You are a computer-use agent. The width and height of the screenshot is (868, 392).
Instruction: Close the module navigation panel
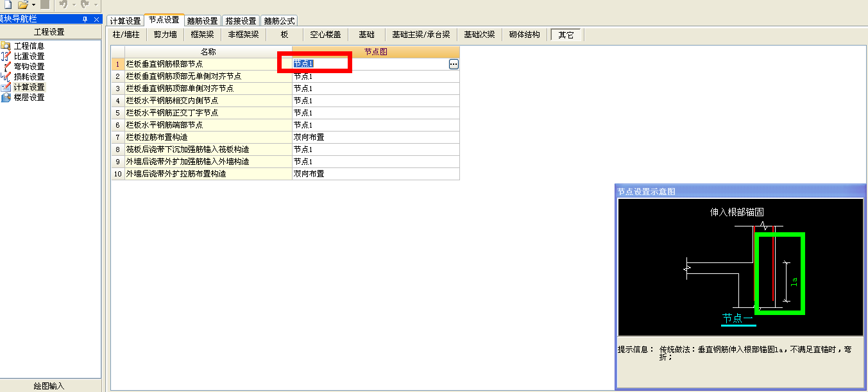click(96, 20)
